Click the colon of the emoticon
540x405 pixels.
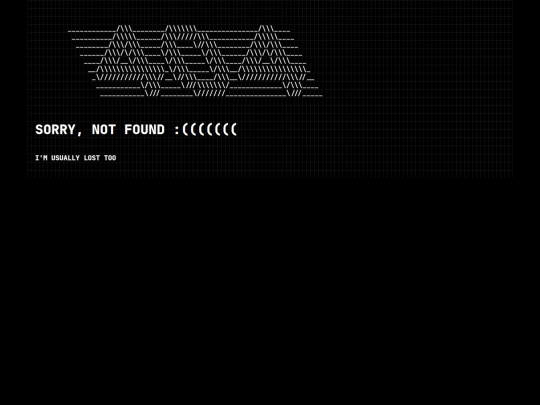point(177,130)
